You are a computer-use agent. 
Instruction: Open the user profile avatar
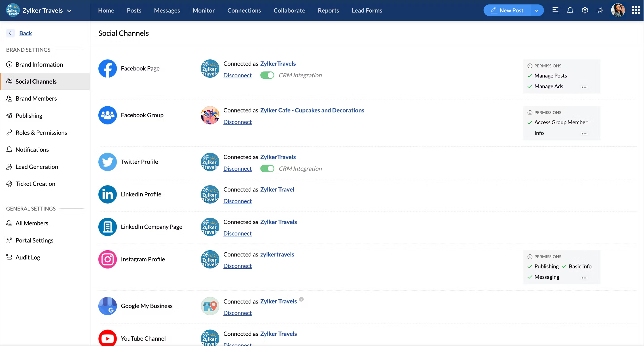click(x=618, y=11)
